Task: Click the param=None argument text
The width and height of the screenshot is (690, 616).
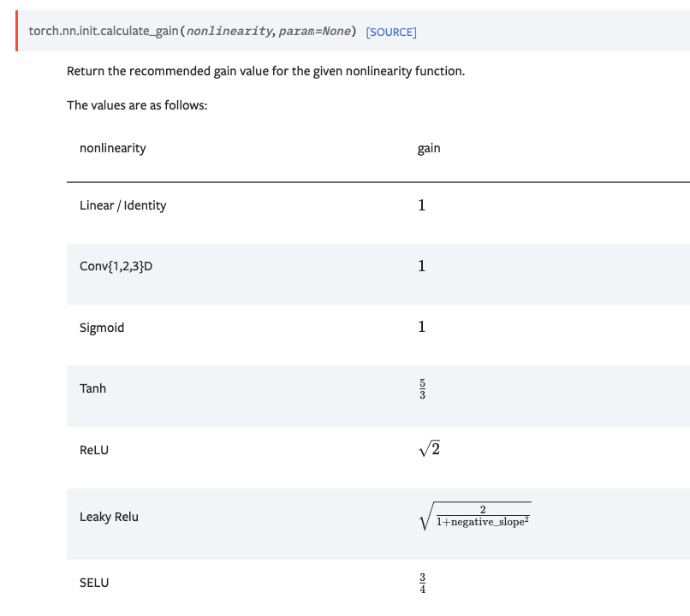Action: tap(315, 31)
